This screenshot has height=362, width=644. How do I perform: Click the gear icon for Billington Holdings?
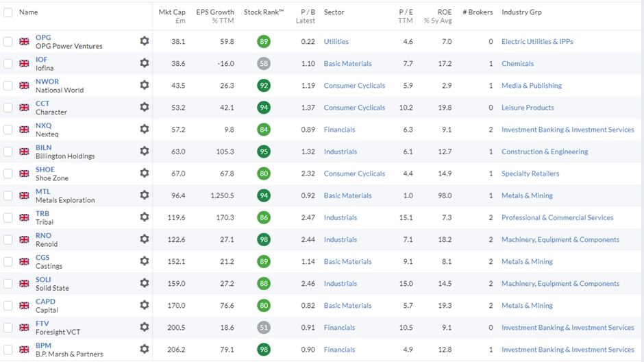click(144, 151)
